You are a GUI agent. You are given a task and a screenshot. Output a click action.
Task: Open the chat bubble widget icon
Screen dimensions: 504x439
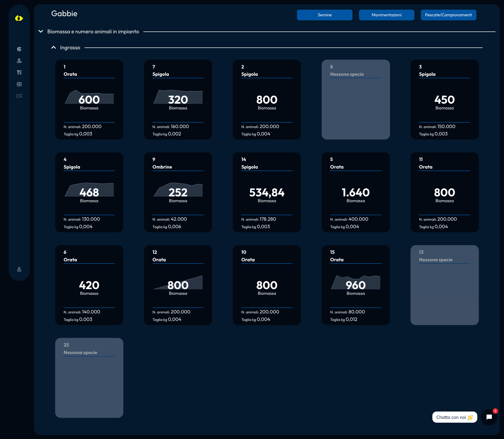(489, 417)
